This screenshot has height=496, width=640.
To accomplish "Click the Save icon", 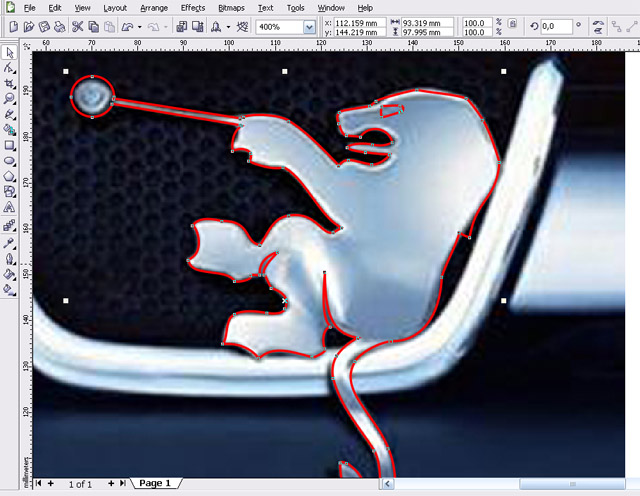I will pyautogui.click(x=44, y=27).
